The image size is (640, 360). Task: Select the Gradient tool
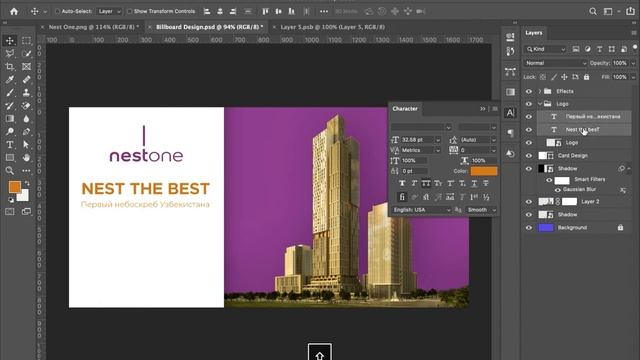point(10,119)
